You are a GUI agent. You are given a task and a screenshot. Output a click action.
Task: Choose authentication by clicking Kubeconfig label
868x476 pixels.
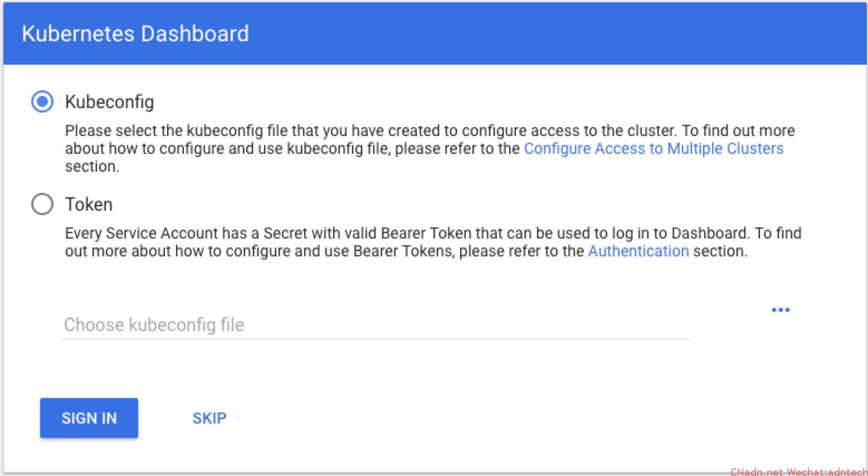[x=109, y=102]
